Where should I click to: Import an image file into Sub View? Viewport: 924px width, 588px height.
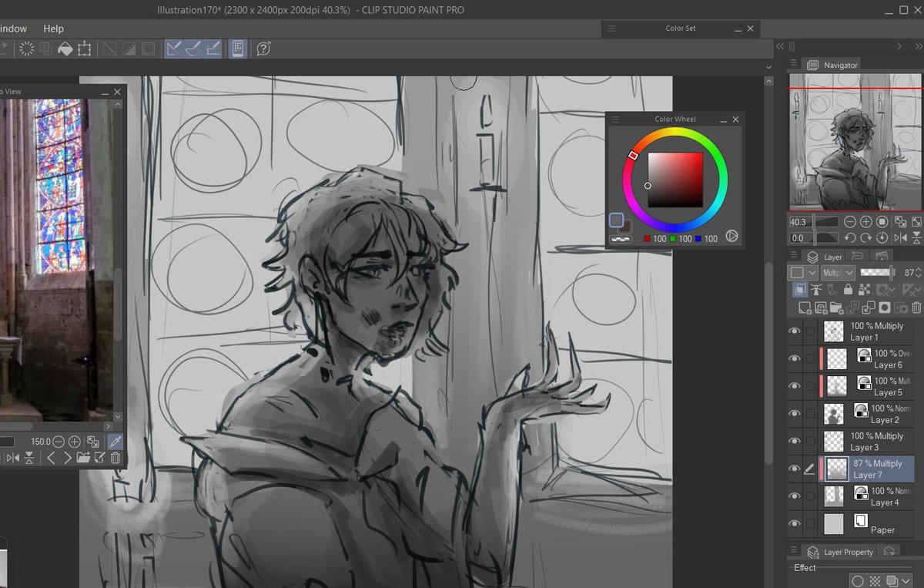(x=83, y=458)
